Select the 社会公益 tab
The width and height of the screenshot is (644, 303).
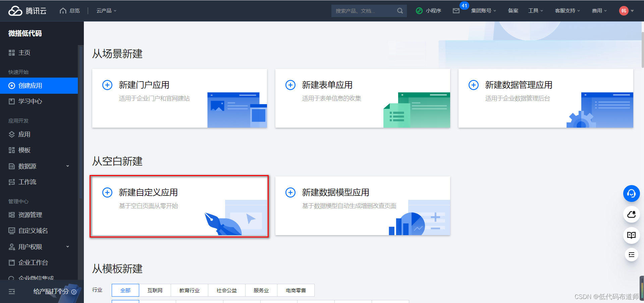[227, 290]
